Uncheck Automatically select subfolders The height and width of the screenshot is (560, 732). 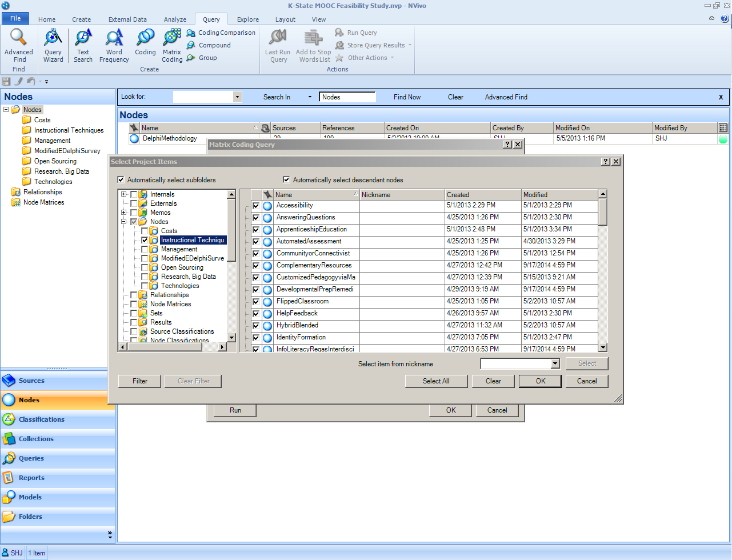[121, 180]
